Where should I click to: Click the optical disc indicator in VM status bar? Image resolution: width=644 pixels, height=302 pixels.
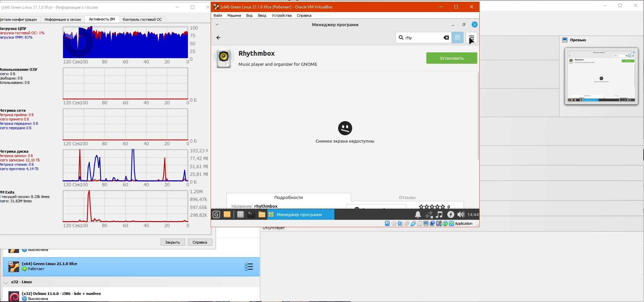coord(394,223)
